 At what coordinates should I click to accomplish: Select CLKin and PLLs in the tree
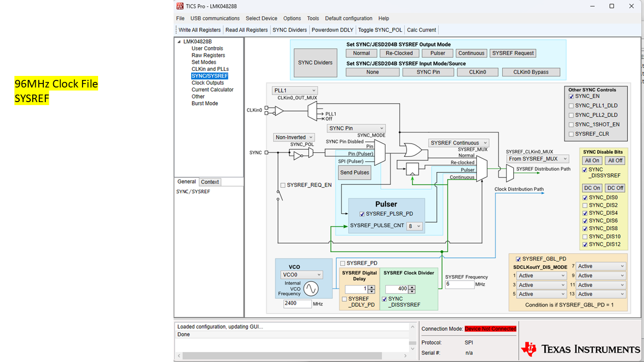pos(210,69)
